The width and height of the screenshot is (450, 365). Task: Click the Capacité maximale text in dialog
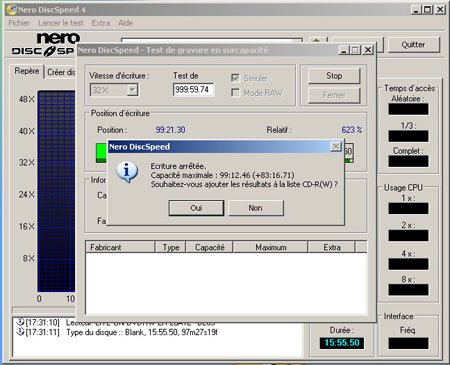(222, 175)
